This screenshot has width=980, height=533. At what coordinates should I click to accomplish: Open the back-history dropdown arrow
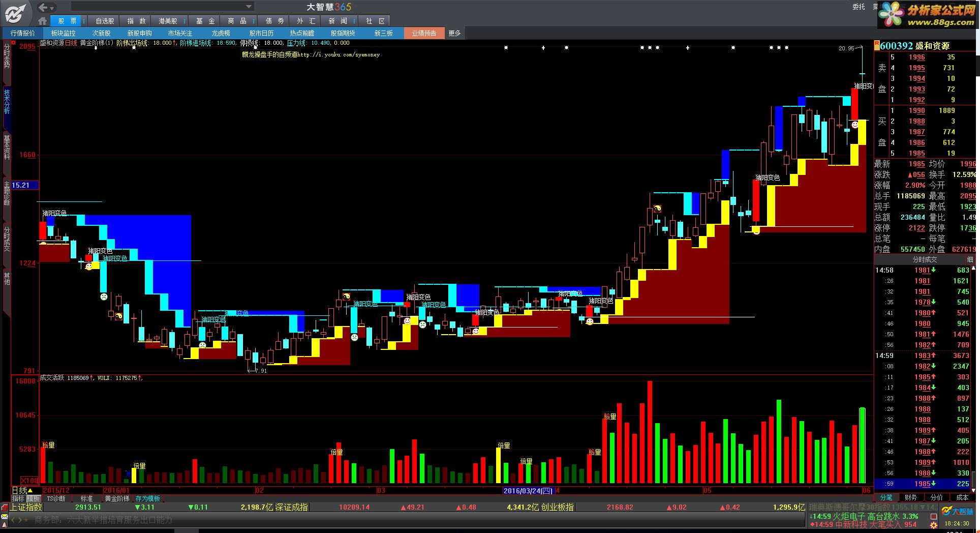(x=52, y=8)
